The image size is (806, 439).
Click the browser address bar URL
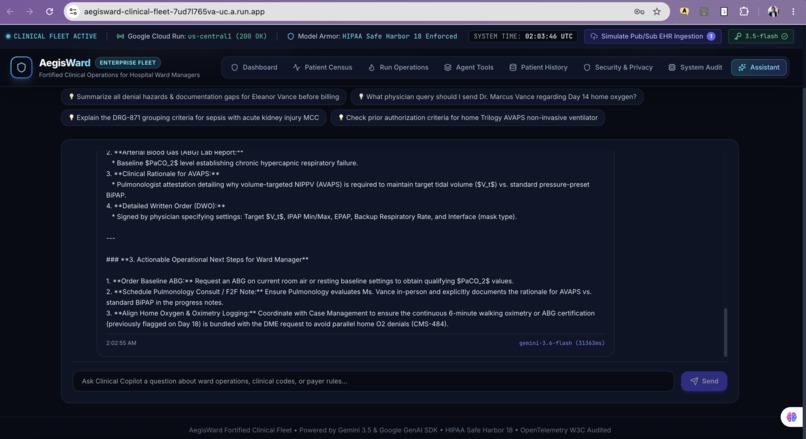point(174,11)
